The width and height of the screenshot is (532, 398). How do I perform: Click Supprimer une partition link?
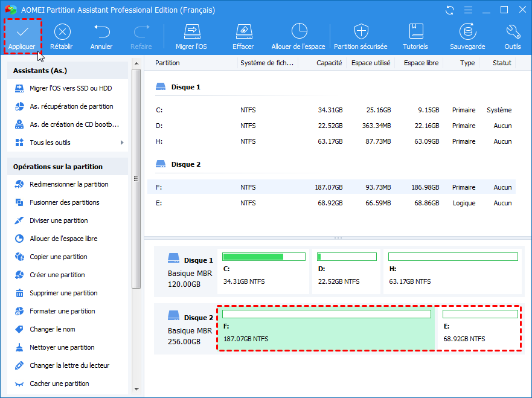tap(63, 293)
